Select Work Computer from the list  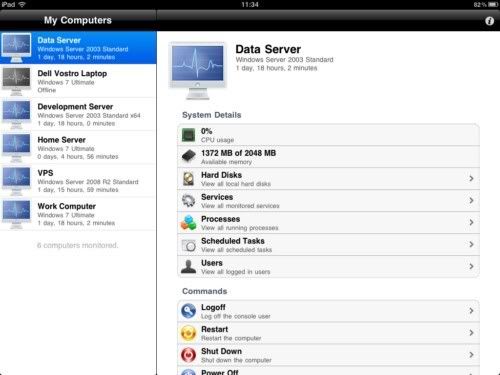tap(78, 214)
